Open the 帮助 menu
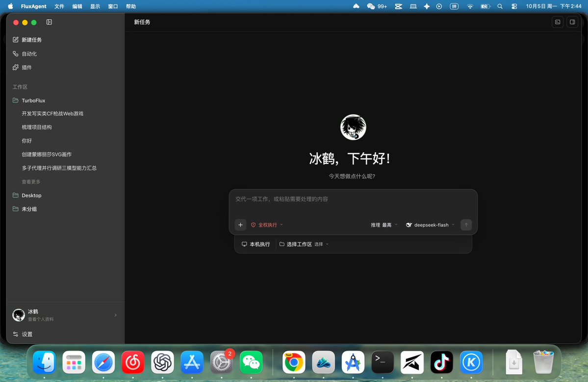Screen dimensions: 588x382 (131, 6)
